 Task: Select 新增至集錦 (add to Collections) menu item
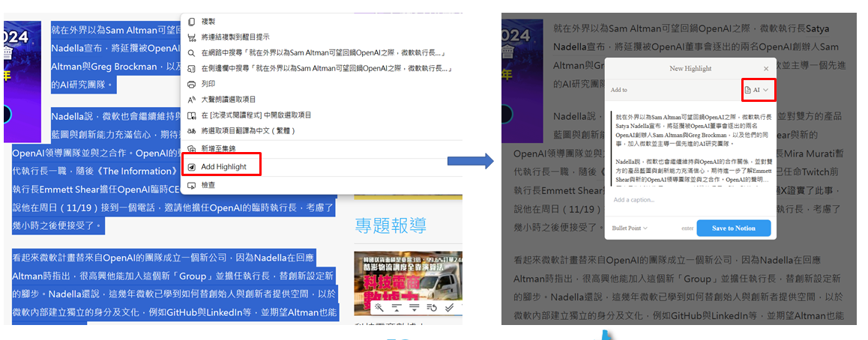217,148
